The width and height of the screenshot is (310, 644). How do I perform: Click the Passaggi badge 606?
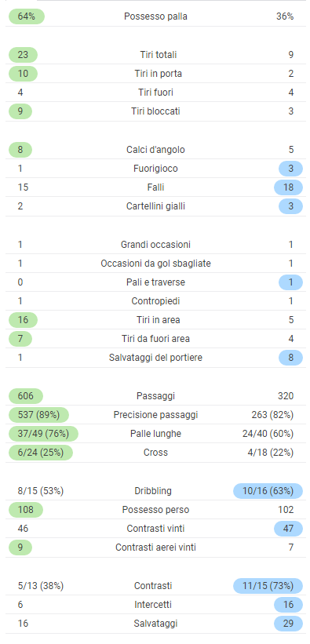tap(25, 396)
